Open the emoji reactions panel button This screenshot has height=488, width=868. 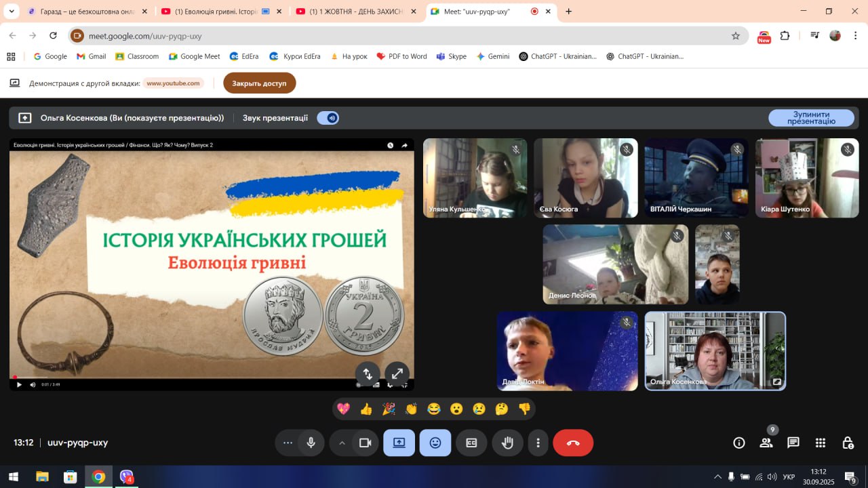435,443
